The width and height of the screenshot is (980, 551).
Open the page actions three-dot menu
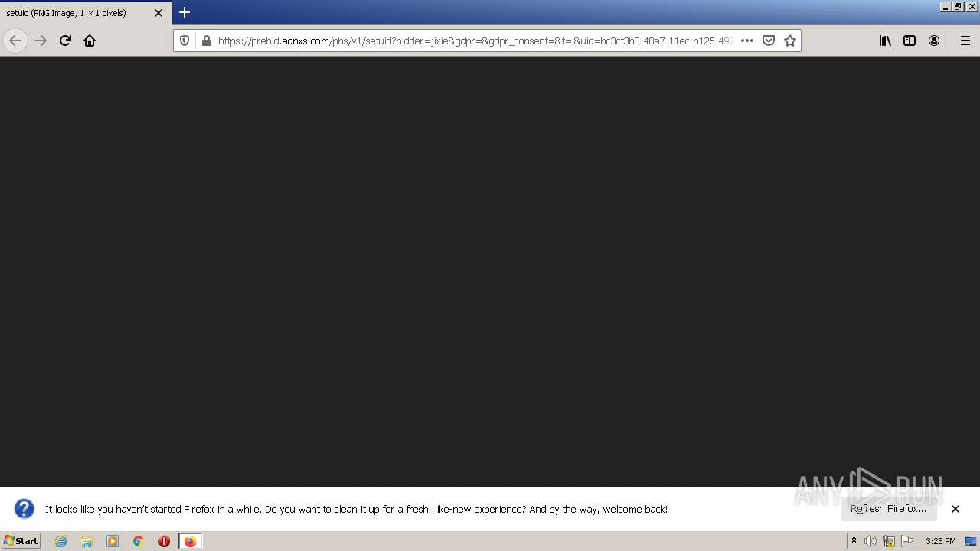tap(747, 41)
